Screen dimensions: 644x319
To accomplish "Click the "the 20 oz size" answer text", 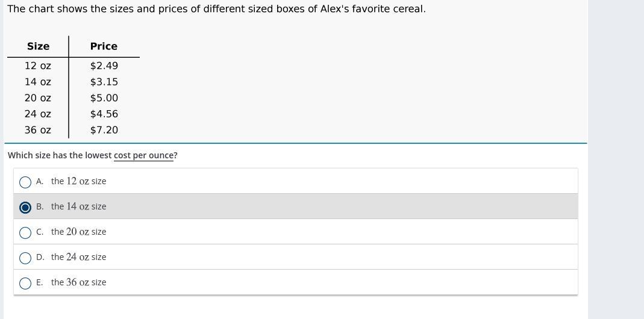I will [78, 232].
